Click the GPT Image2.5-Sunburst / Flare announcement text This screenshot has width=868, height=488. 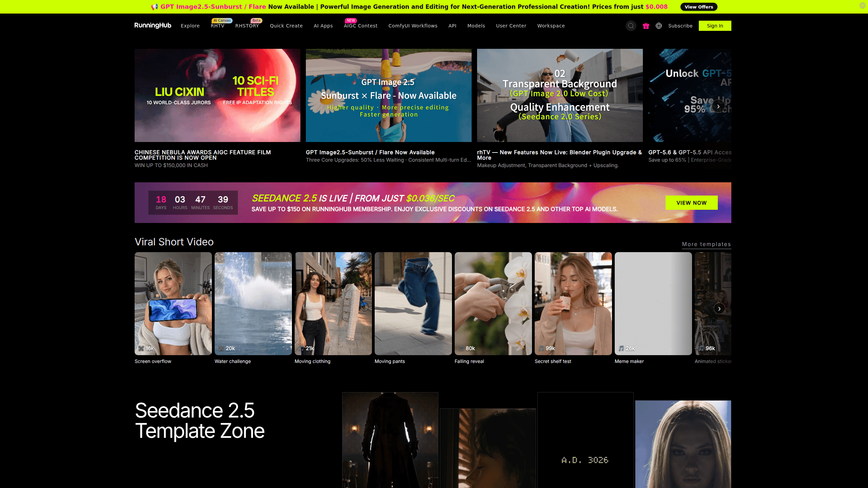[213, 7]
